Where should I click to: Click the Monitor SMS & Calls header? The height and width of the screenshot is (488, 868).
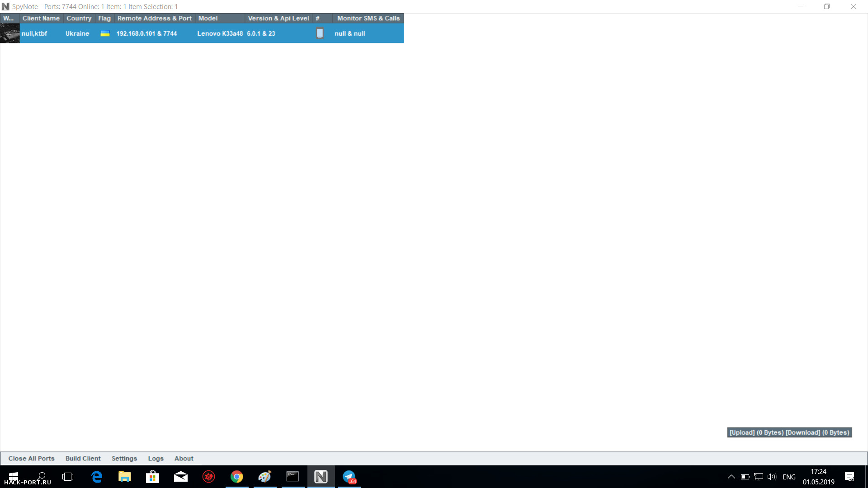point(368,18)
